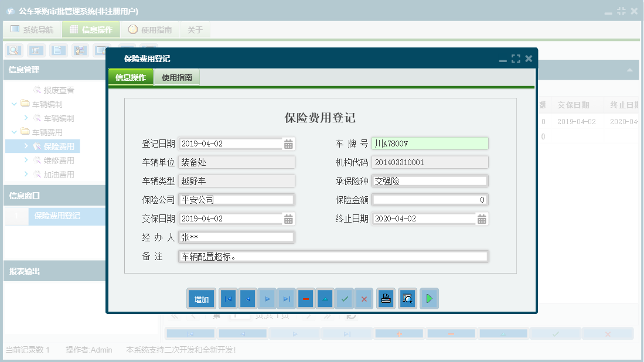This screenshot has height=362, width=644.
Task: Delete current record using red minus icon
Action: point(305,299)
